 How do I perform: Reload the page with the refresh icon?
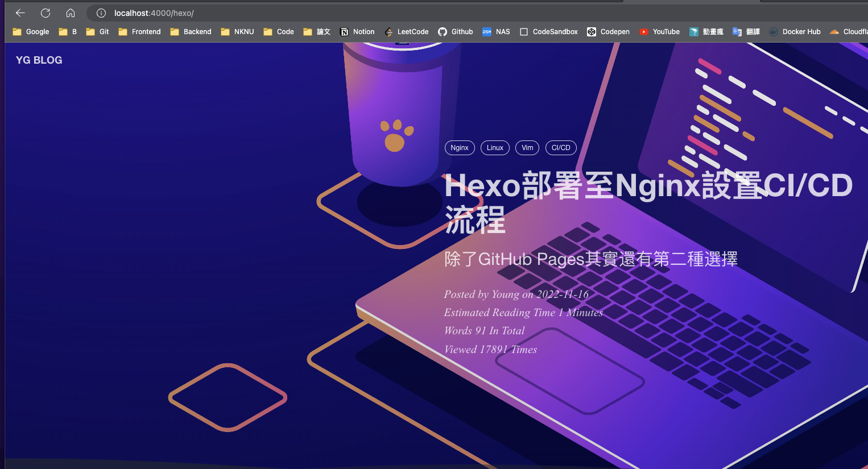click(x=45, y=13)
